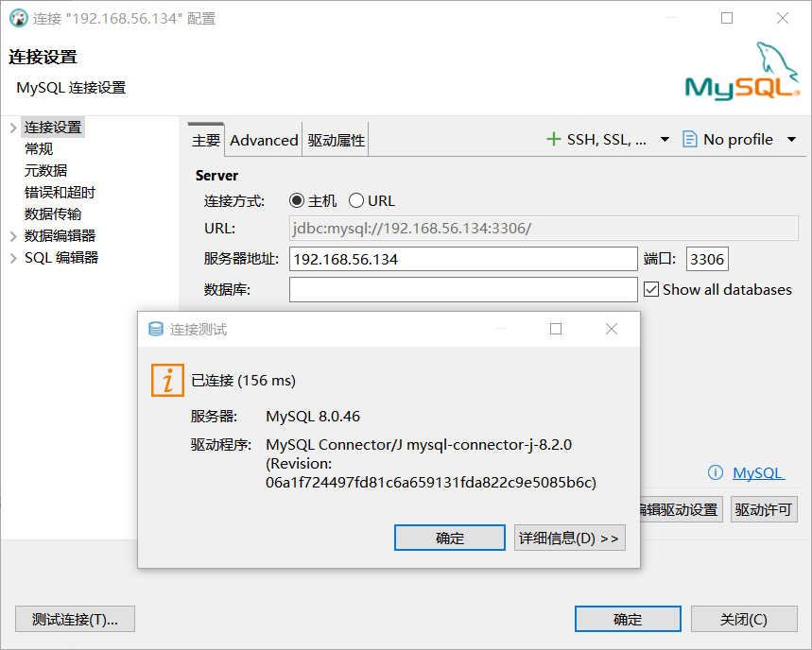Switch to the Advanced tab

pos(264,140)
